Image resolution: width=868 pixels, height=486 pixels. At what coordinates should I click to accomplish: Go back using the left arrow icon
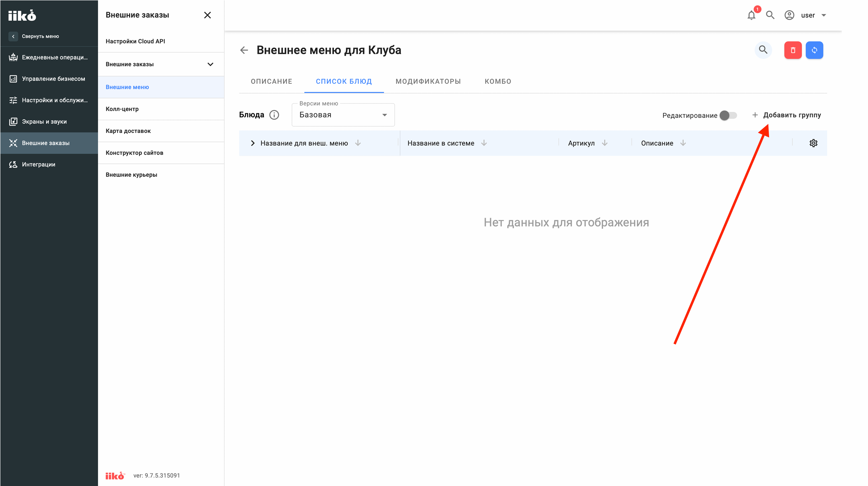[x=244, y=50]
